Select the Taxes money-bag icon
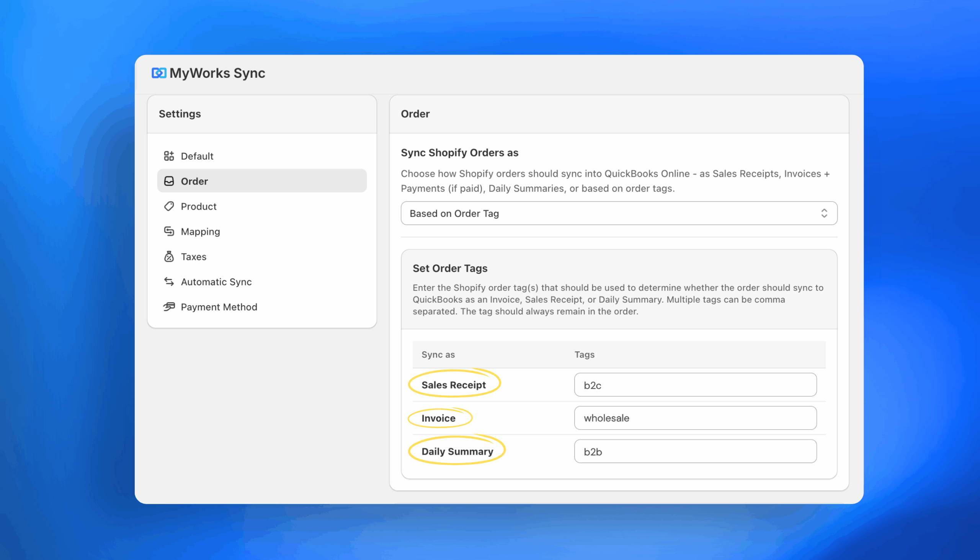980x560 pixels. click(x=169, y=256)
